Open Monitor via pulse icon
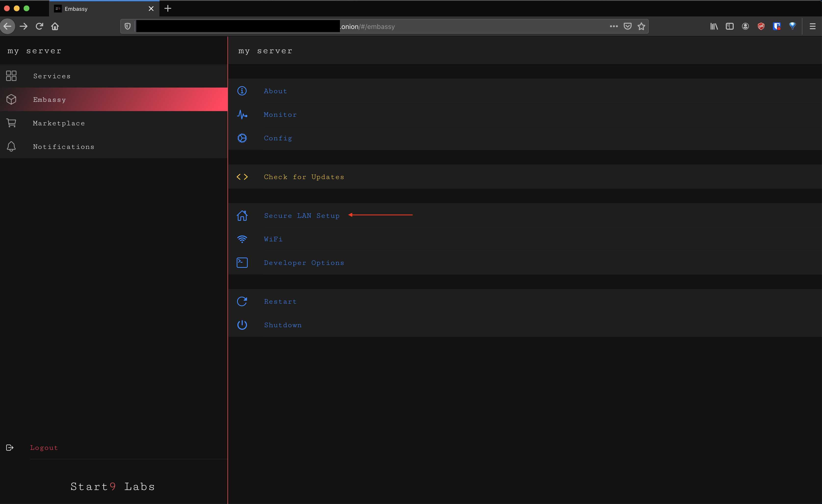The width and height of the screenshot is (822, 504). pos(242,114)
